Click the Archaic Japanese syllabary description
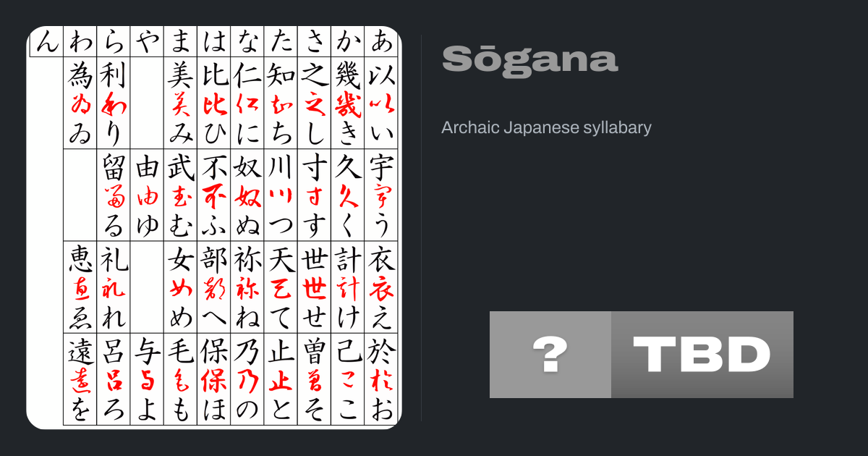The image size is (868, 456). point(546,128)
